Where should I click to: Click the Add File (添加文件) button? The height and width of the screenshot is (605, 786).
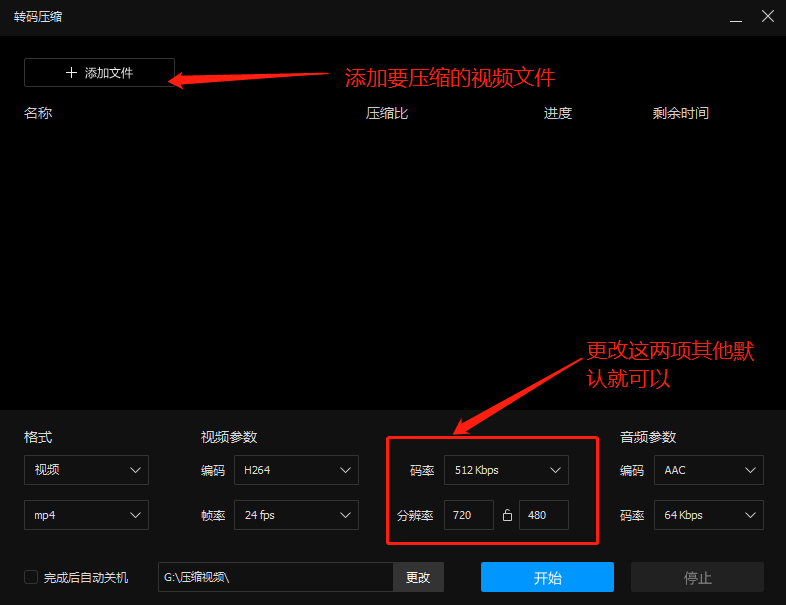(x=99, y=73)
